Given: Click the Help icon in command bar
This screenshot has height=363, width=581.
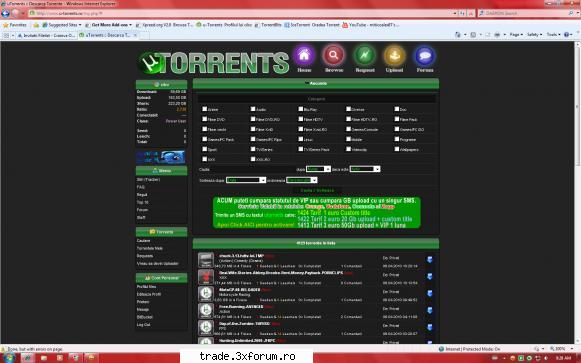Looking at the screenshot, I should pos(567,34).
